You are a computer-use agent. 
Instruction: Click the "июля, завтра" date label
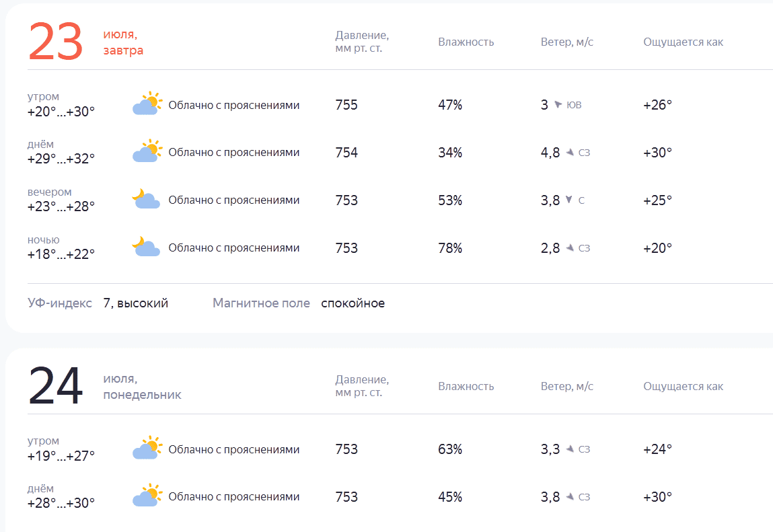pos(123,42)
